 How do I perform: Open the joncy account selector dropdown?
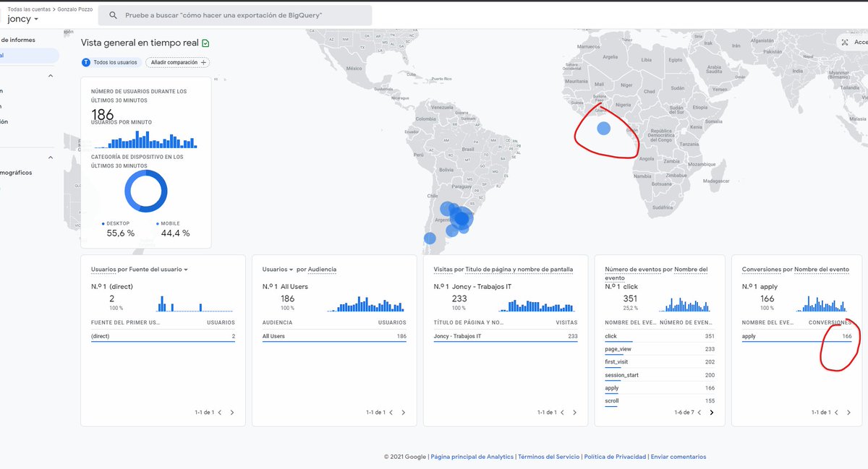coord(22,20)
